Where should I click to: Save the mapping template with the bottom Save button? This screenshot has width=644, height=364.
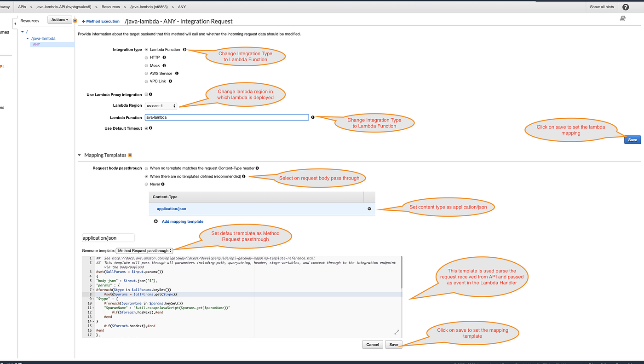393,344
